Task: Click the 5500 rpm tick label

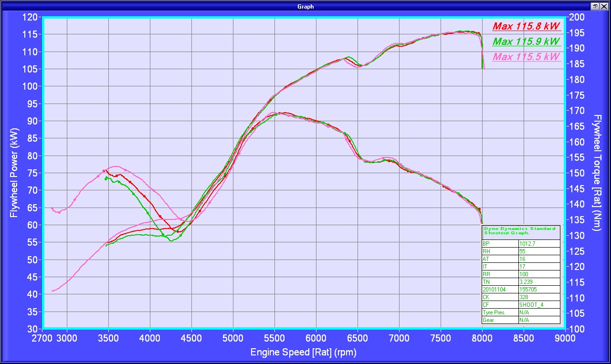Action: (x=274, y=338)
